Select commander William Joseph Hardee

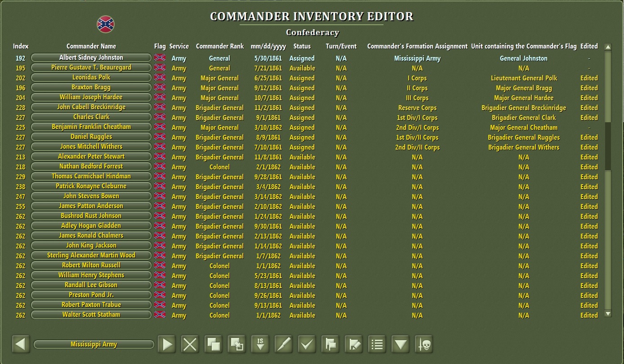(91, 97)
